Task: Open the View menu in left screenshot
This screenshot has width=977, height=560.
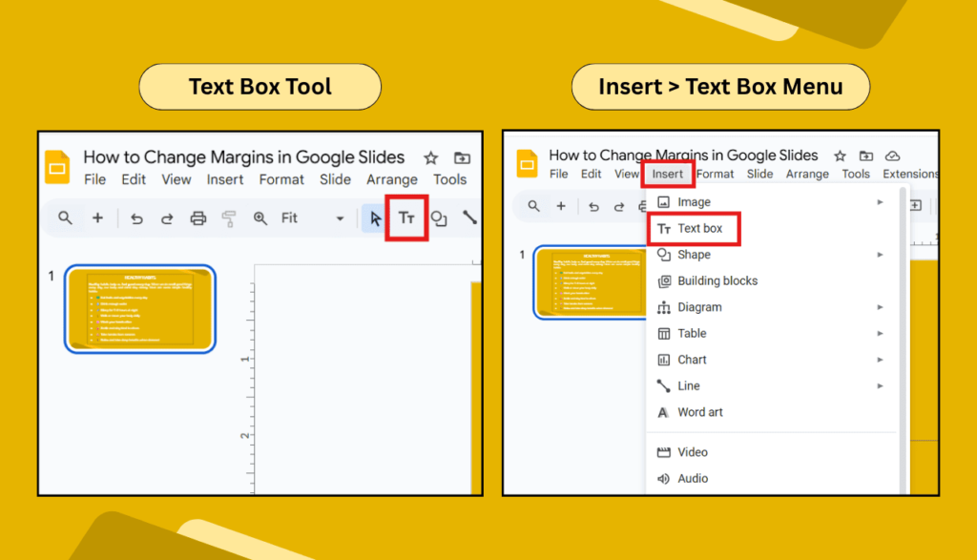Action: (177, 179)
